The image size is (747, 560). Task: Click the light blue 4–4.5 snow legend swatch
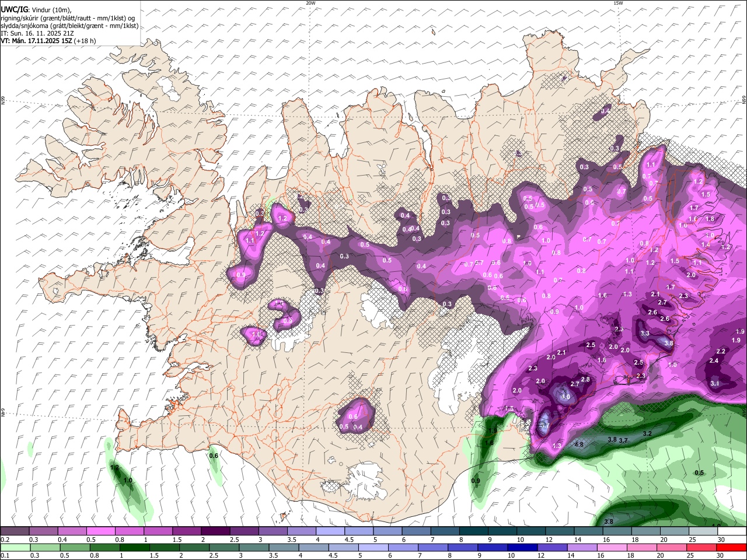pos(329,531)
